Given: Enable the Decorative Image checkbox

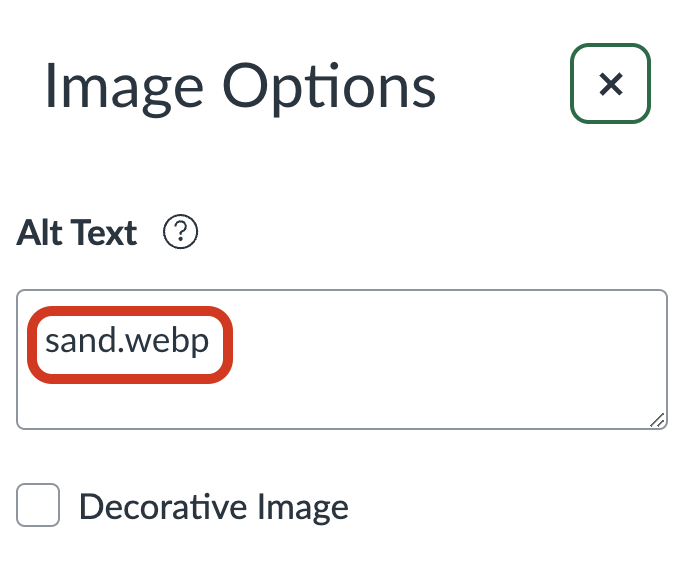Looking at the screenshot, I should coord(38,506).
